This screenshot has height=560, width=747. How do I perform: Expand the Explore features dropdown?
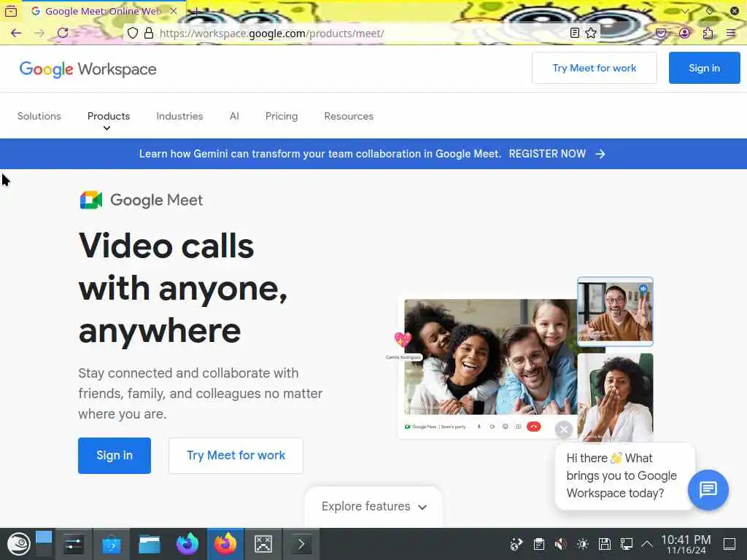point(373,506)
